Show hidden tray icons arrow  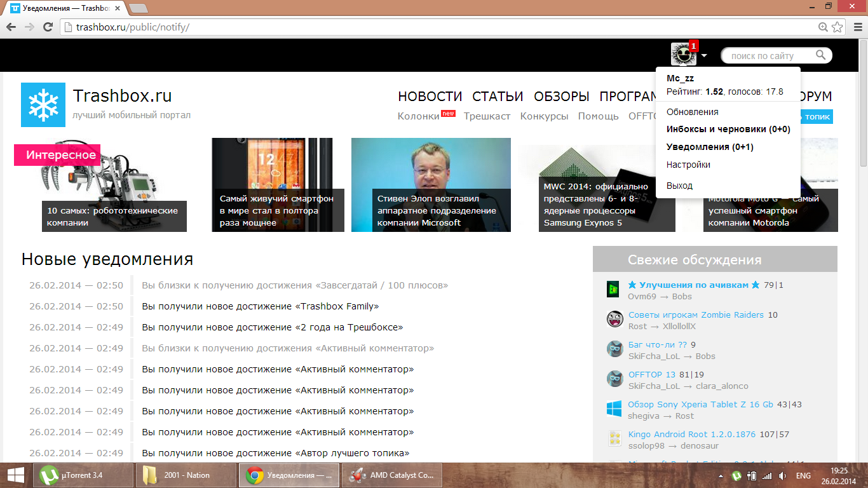click(x=721, y=475)
